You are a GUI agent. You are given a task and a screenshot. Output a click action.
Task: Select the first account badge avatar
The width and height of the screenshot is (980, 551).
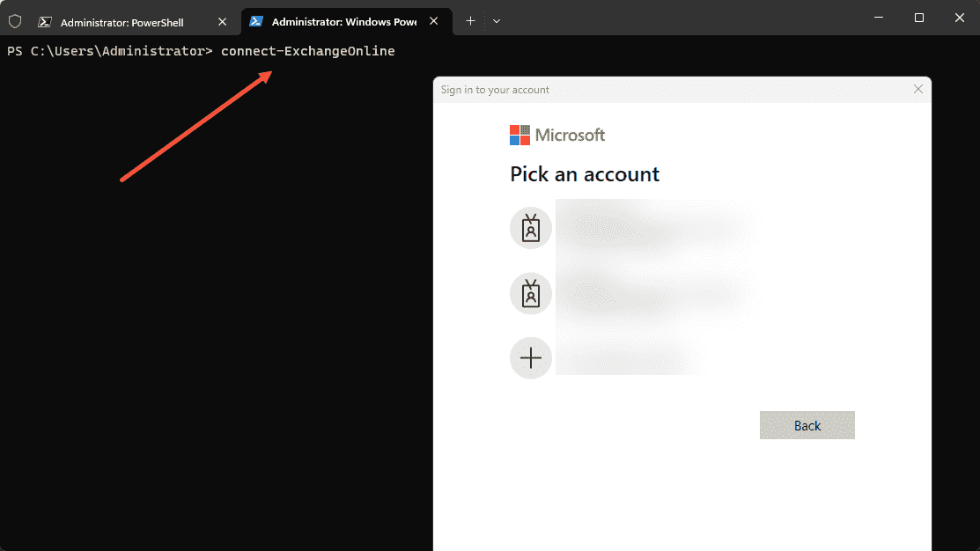coord(530,227)
